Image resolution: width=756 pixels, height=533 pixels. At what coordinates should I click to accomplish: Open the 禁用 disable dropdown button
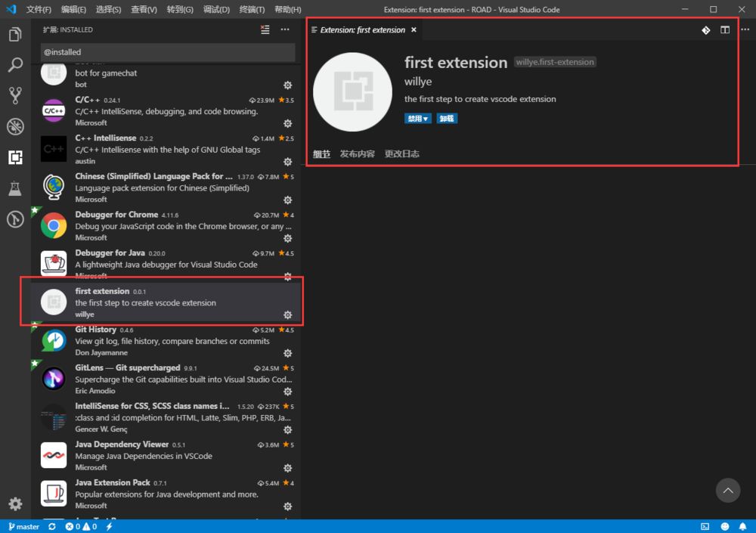[417, 119]
